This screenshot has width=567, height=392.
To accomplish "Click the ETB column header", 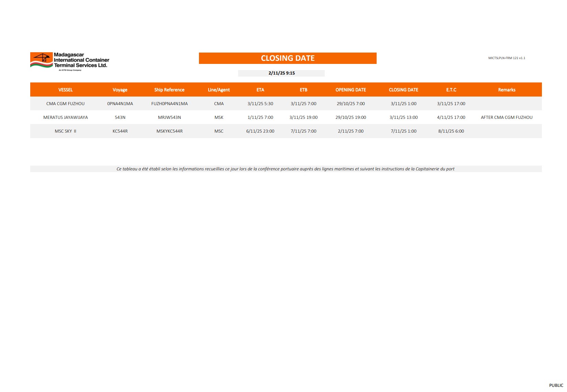I will 303,90.
